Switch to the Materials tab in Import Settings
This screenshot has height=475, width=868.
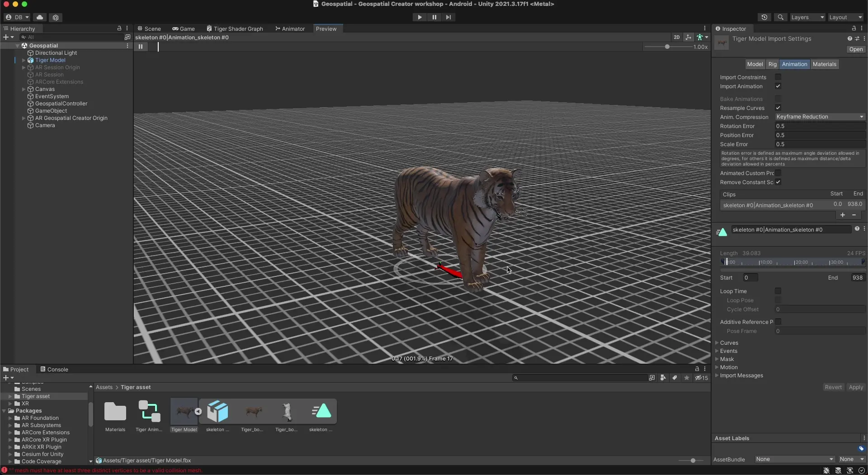pos(825,64)
